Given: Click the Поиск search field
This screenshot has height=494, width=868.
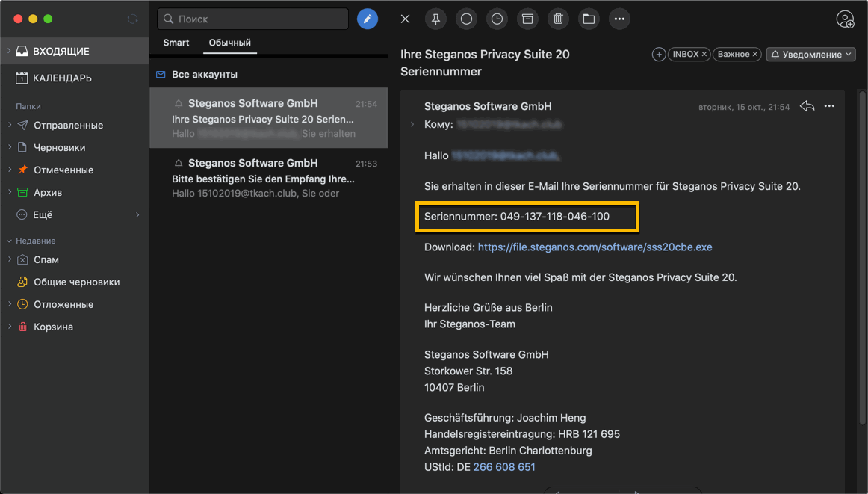Looking at the screenshot, I should (253, 19).
